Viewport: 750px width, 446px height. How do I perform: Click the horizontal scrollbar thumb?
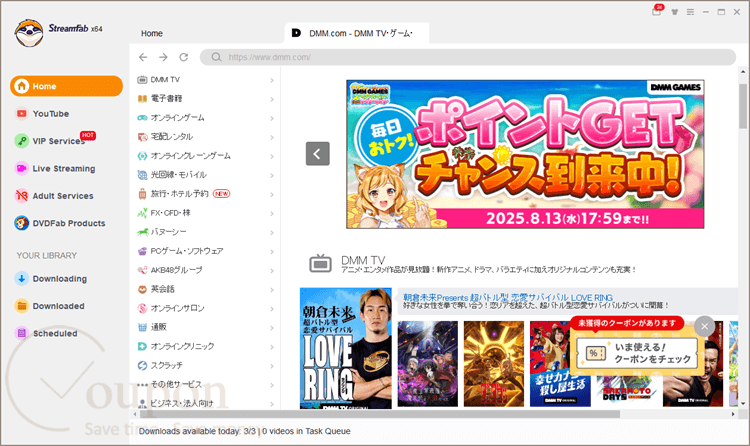[x=379, y=414]
